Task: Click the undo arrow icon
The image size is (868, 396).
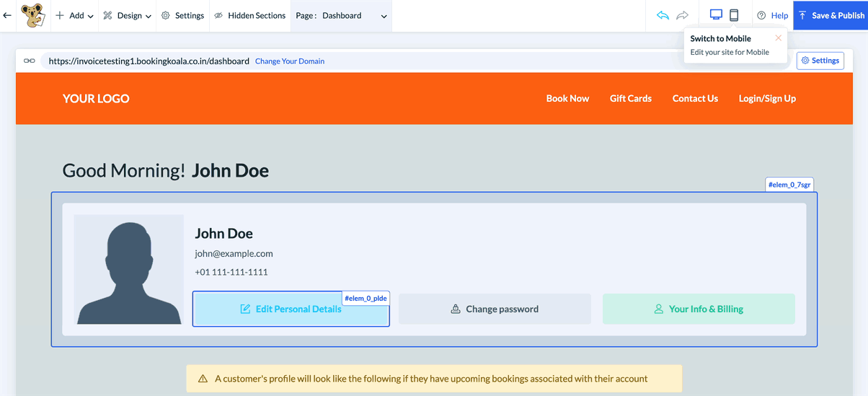Action: pos(663,15)
